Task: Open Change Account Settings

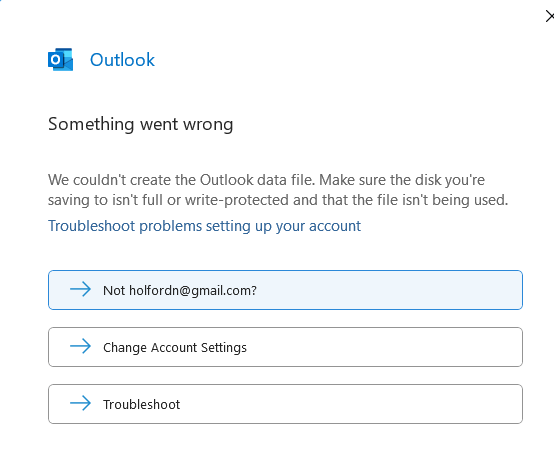Action: click(x=285, y=347)
